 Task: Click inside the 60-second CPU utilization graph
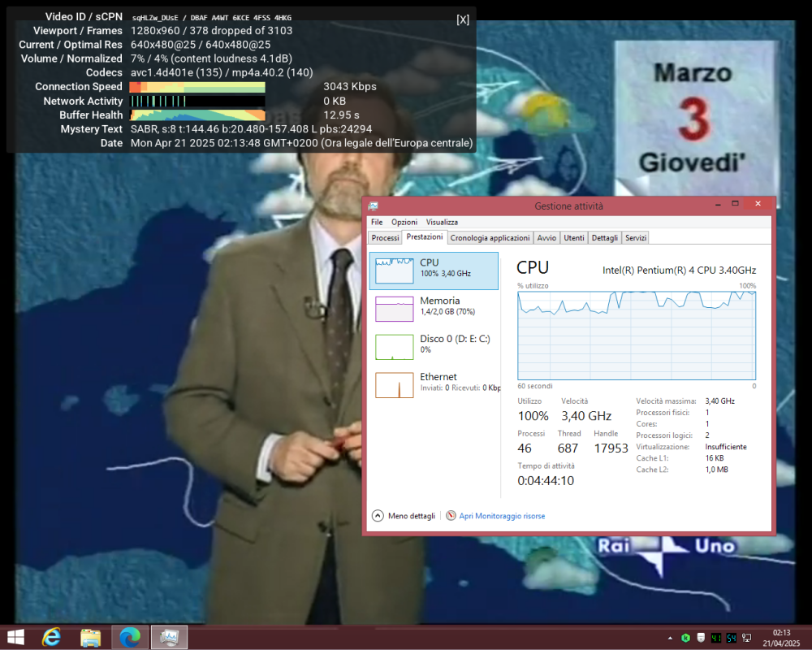click(x=636, y=335)
